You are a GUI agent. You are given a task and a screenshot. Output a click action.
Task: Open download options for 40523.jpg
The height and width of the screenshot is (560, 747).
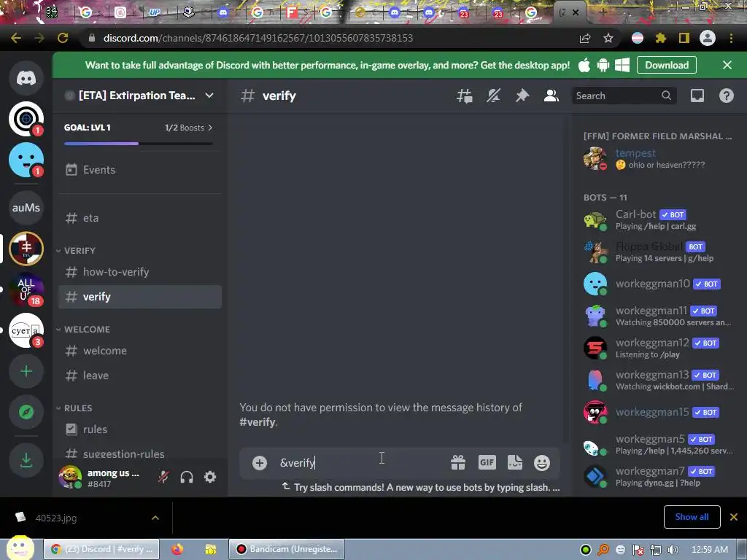[155, 518]
